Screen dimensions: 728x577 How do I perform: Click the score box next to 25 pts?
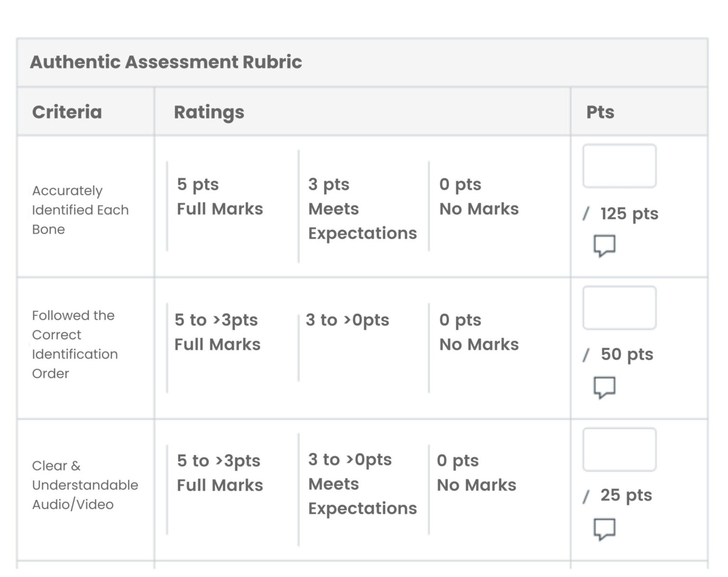coord(619,449)
